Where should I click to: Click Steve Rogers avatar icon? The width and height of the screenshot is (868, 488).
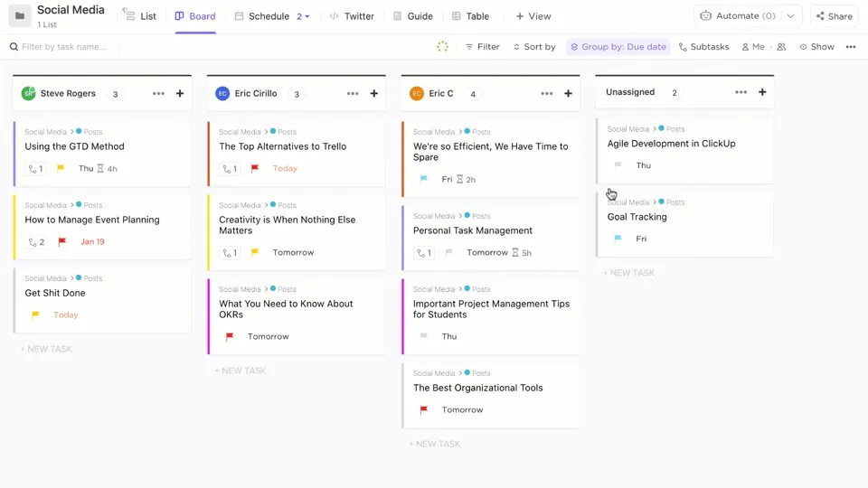(28, 93)
